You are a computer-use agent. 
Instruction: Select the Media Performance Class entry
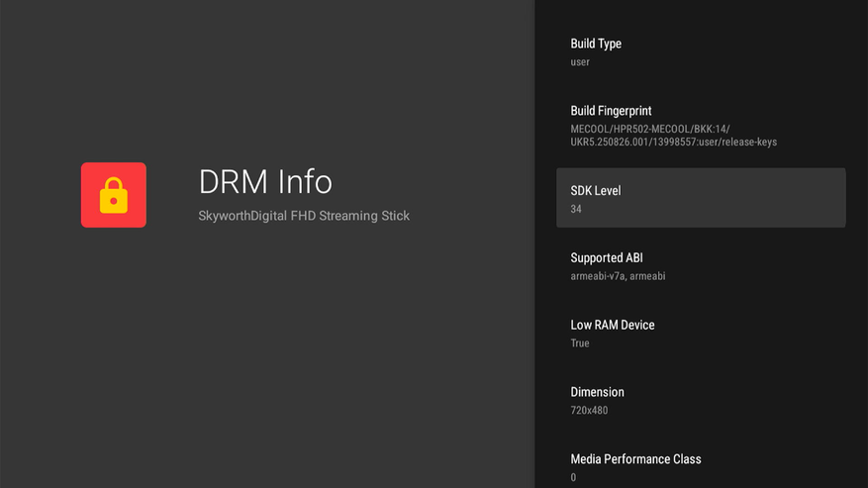[701, 465]
